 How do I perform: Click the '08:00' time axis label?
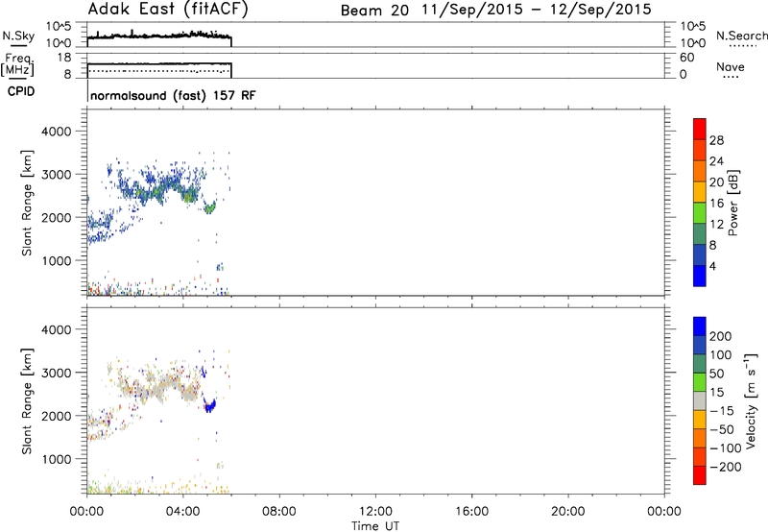click(279, 512)
